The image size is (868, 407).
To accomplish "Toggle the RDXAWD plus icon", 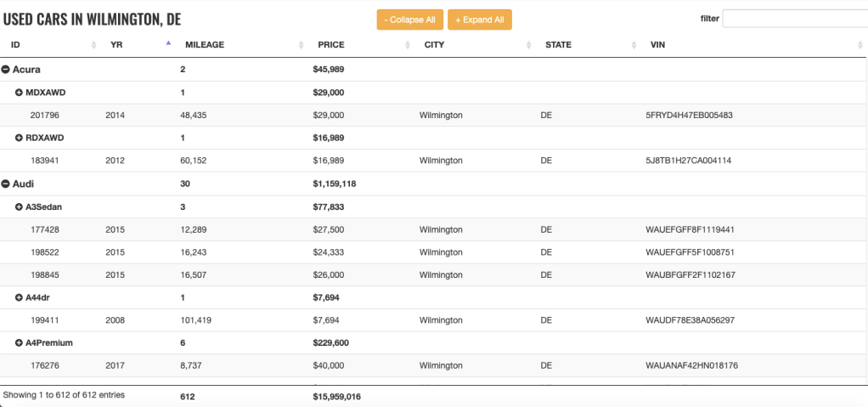I will click(x=19, y=138).
